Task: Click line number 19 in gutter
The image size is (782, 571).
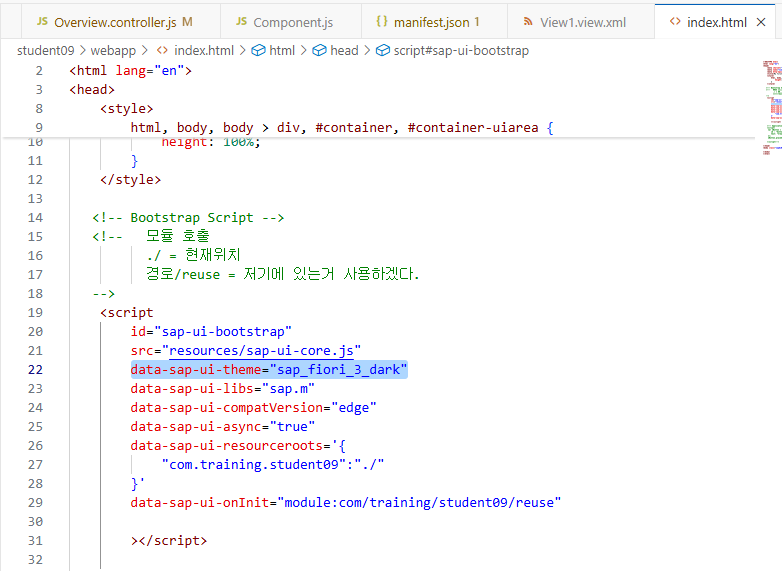Action: click(35, 313)
